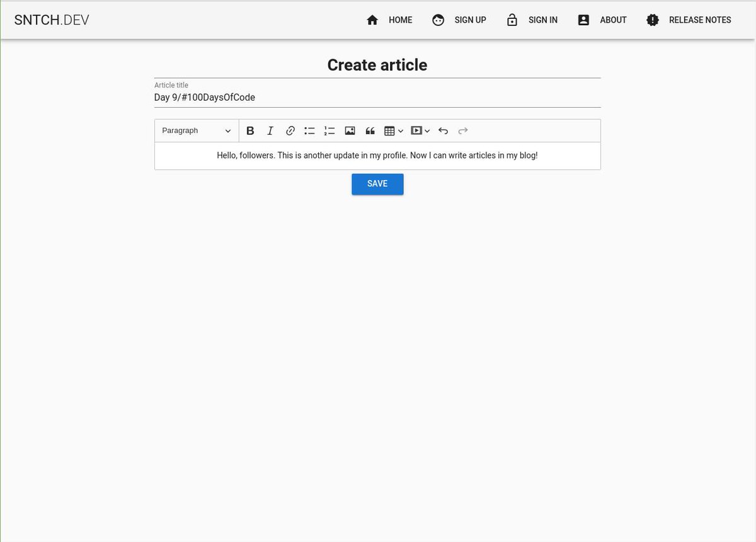Click the Create article heading
Image resolution: width=756 pixels, height=542 pixels.
point(377,65)
